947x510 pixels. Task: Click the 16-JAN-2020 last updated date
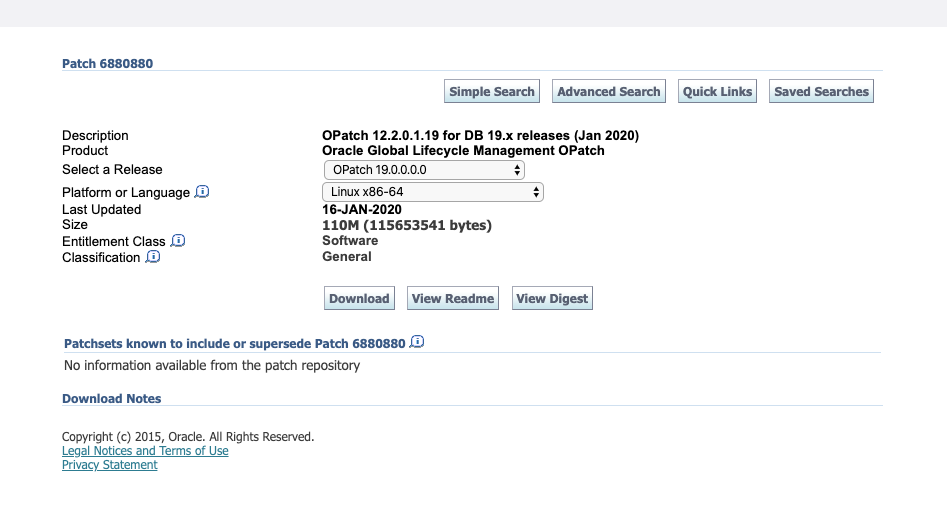tap(362, 210)
